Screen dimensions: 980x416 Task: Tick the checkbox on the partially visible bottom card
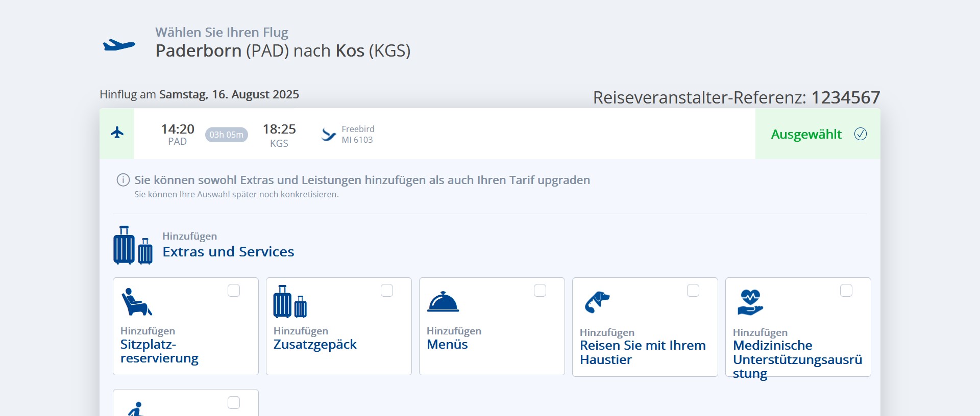pyautogui.click(x=234, y=403)
